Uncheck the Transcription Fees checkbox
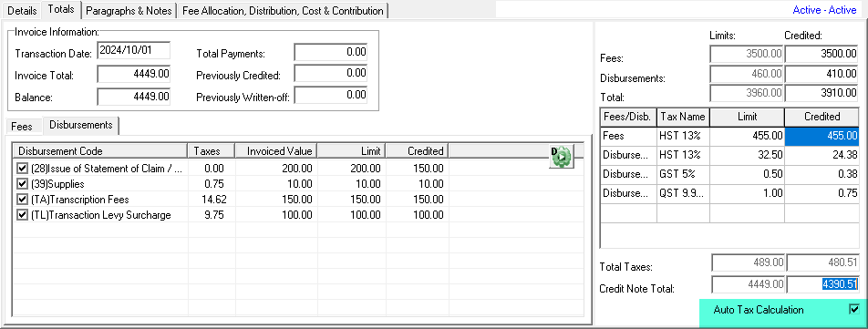The width and height of the screenshot is (868, 329). coord(22,200)
